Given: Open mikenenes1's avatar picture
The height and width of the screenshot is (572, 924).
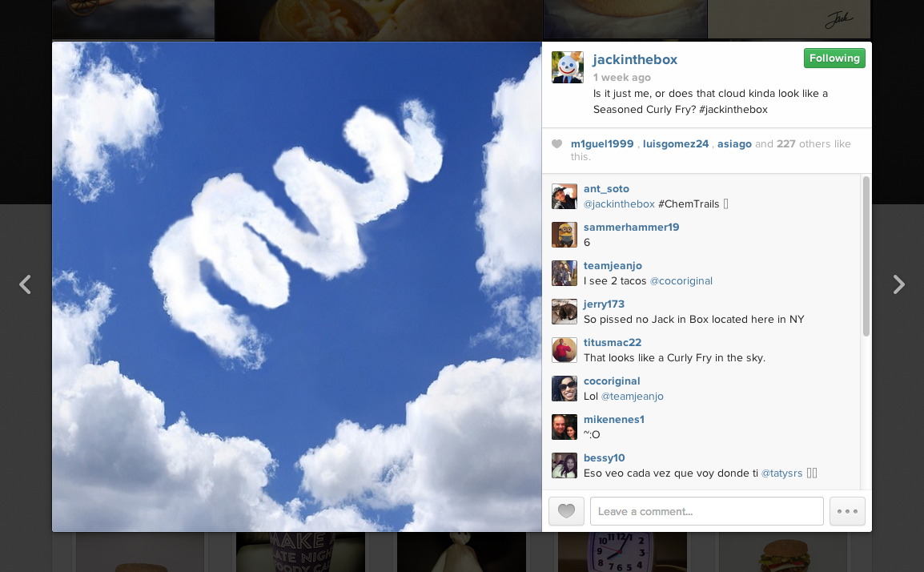Looking at the screenshot, I should pyautogui.click(x=564, y=427).
